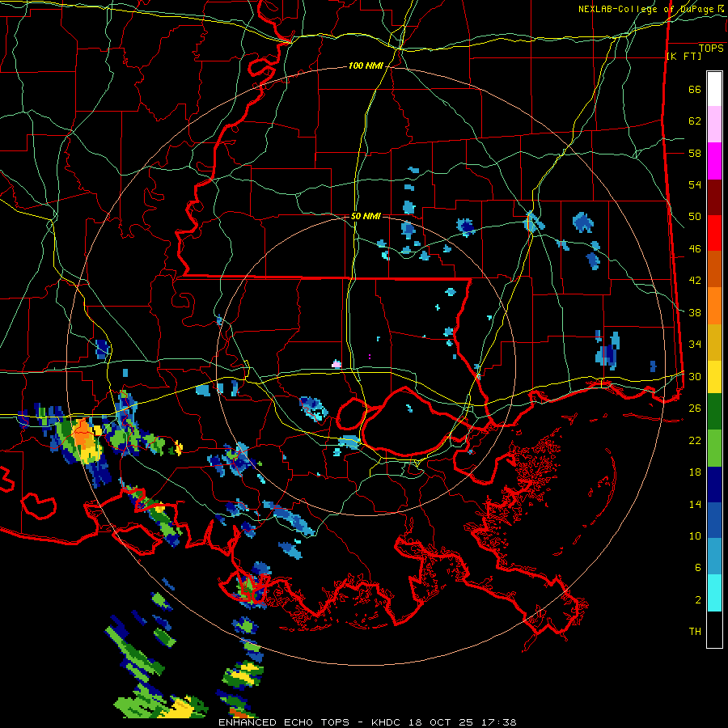The width and height of the screenshot is (728, 728).
Task: Click the "NEXLAB-College of DuPage" text
Action: click(648, 9)
